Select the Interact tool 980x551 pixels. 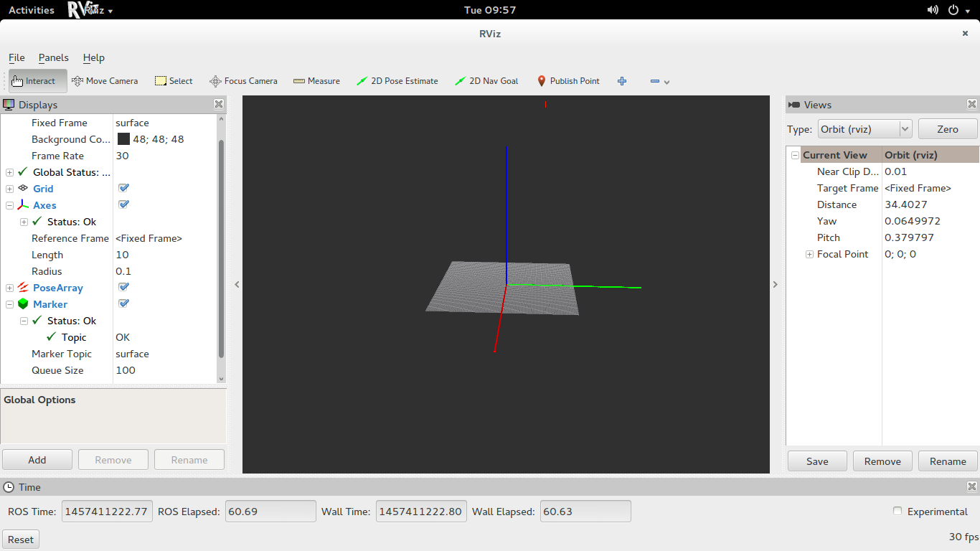38,81
